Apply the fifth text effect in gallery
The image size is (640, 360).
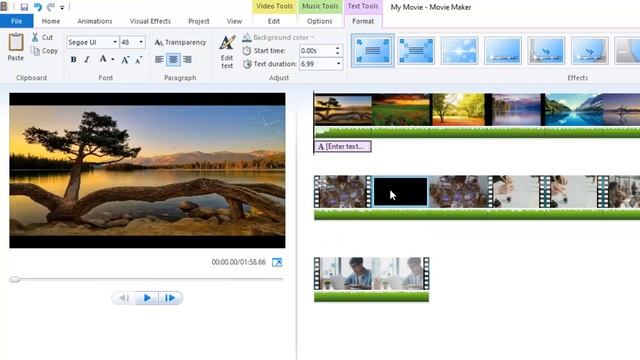(546, 51)
